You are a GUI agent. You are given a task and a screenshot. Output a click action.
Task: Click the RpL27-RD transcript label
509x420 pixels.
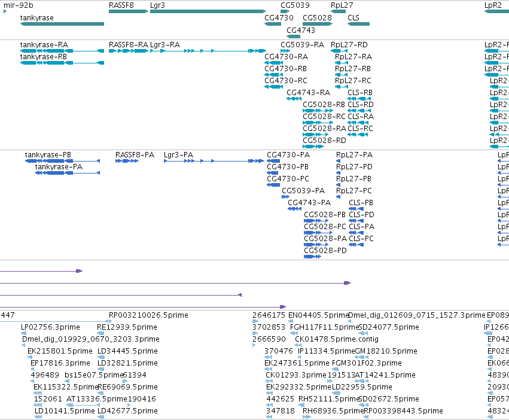click(x=349, y=45)
